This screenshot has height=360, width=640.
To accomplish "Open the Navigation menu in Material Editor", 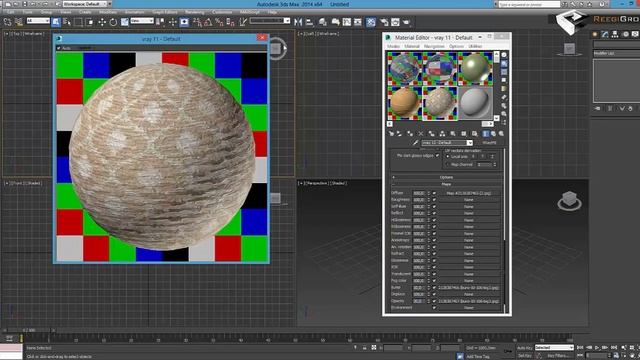I will click(x=434, y=47).
